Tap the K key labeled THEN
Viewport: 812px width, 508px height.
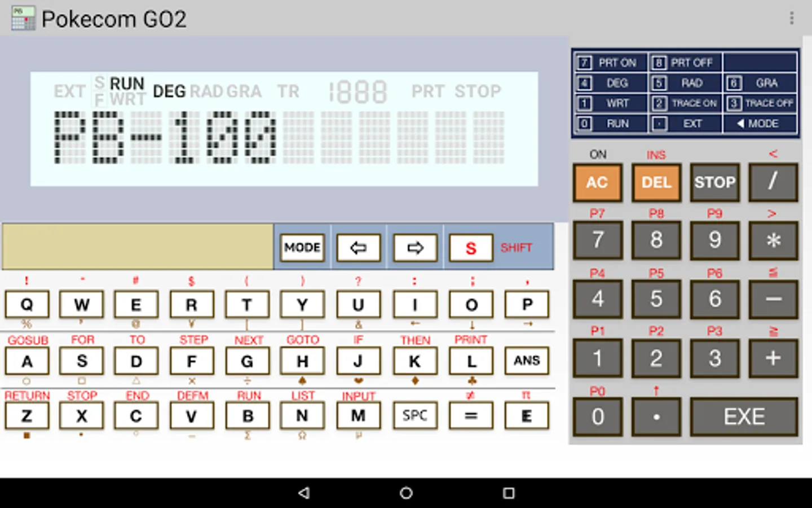point(415,361)
